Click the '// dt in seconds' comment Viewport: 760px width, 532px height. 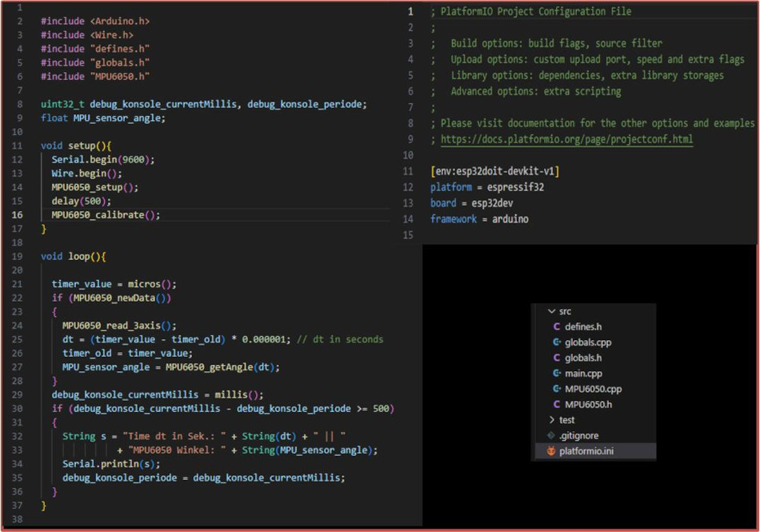pyautogui.click(x=340, y=339)
